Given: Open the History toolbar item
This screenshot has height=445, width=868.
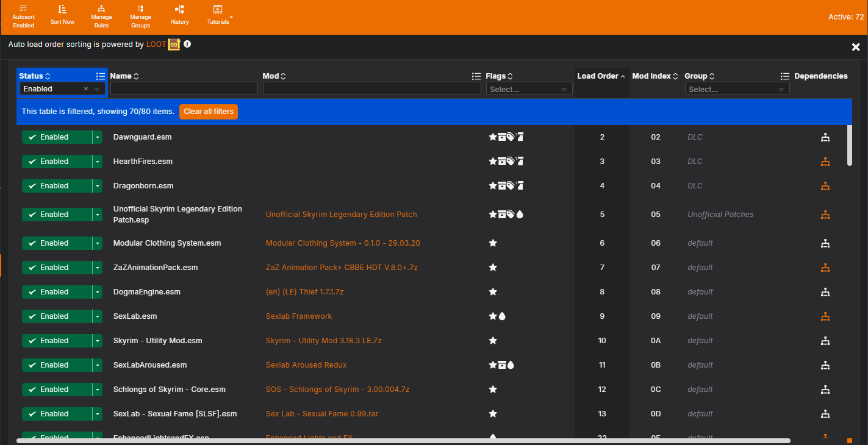Looking at the screenshot, I should (x=179, y=15).
